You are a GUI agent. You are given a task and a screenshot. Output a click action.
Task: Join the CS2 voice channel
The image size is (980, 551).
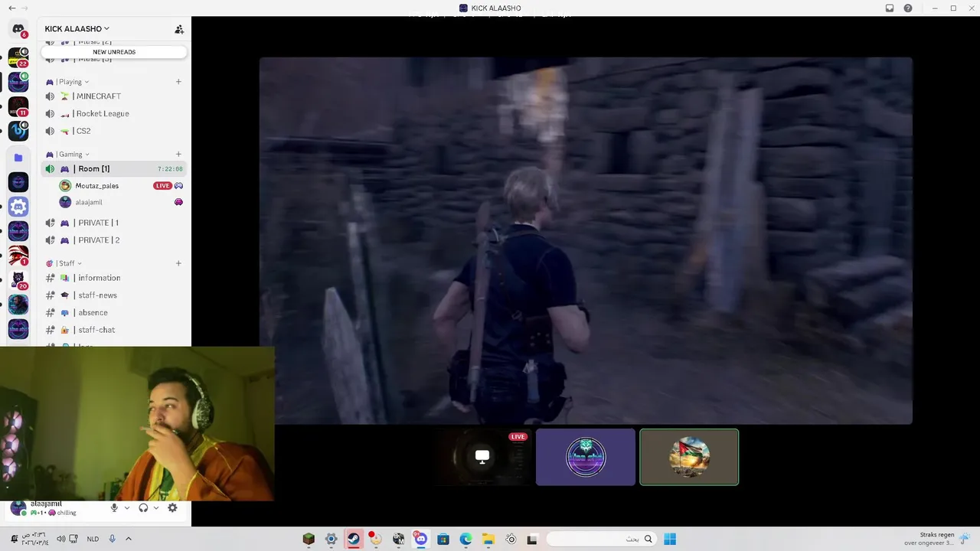114,131
